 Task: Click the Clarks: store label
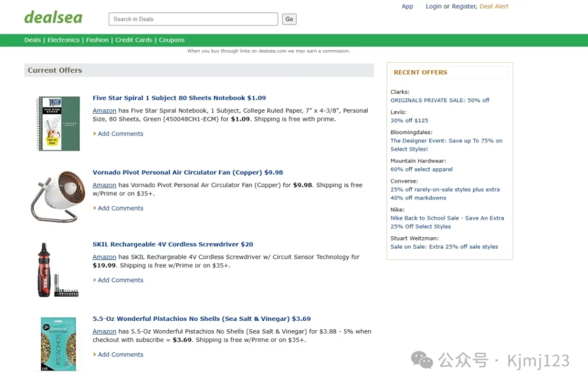(400, 92)
